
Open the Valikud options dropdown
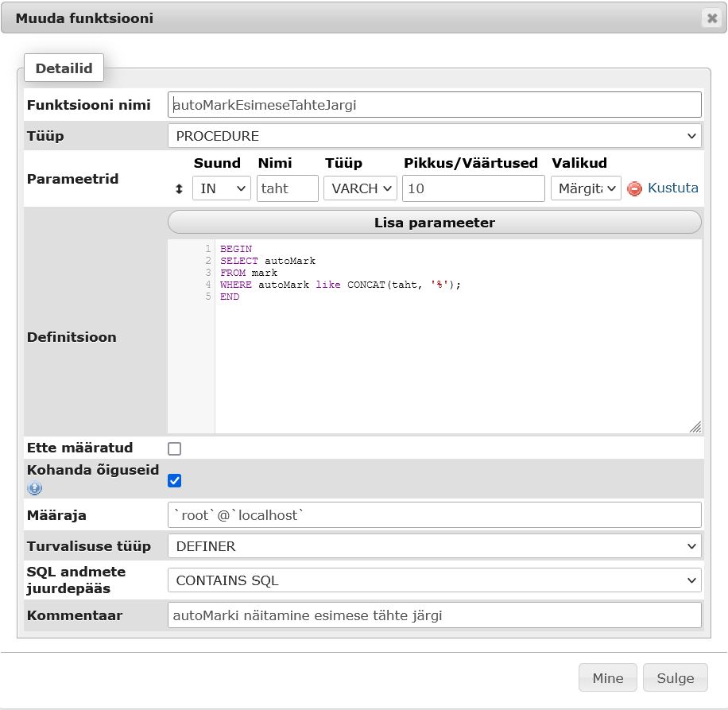coord(585,188)
